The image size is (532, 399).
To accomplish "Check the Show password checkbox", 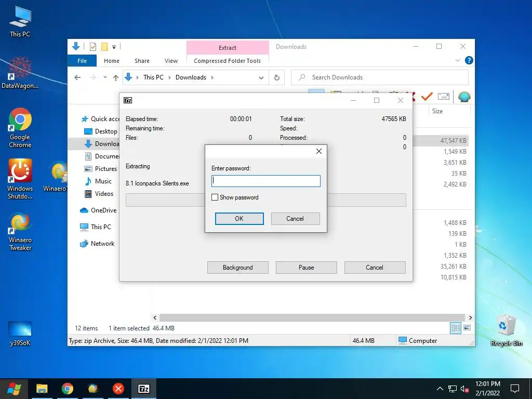I will point(215,197).
